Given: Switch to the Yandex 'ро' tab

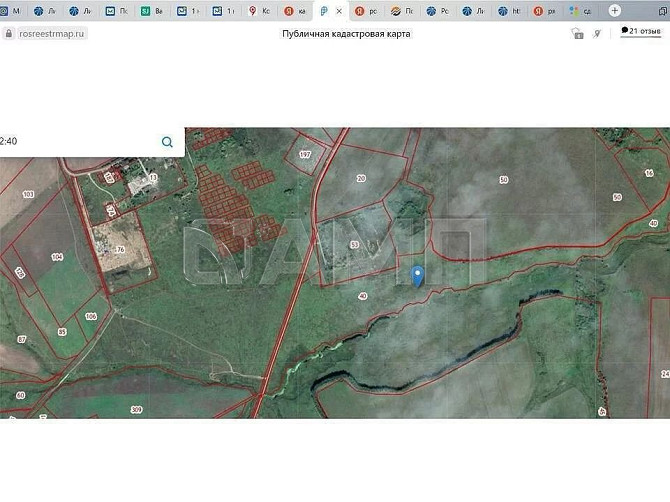Looking at the screenshot, I should click(366, 11).
